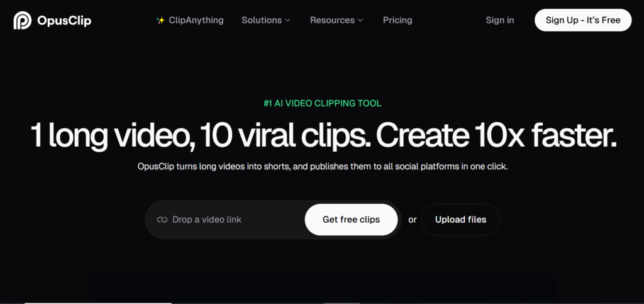Click the OpusClip brand name text
644x304 pixels.
coord(64,21)
